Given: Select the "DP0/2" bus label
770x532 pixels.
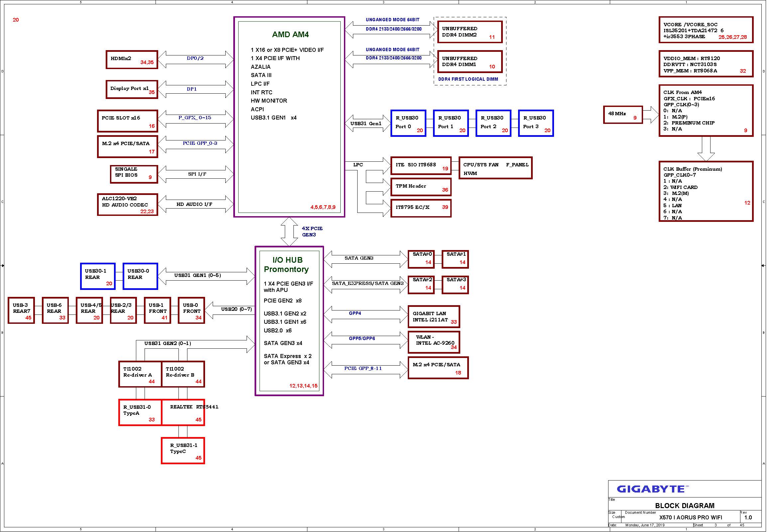Looking at the screenshot, I should (196, 58).
